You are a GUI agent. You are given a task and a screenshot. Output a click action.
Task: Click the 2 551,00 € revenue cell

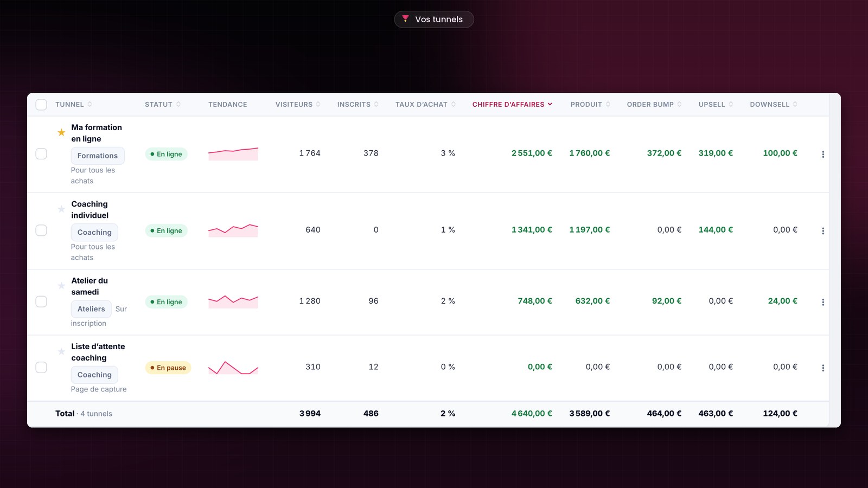tap(532, 153)
